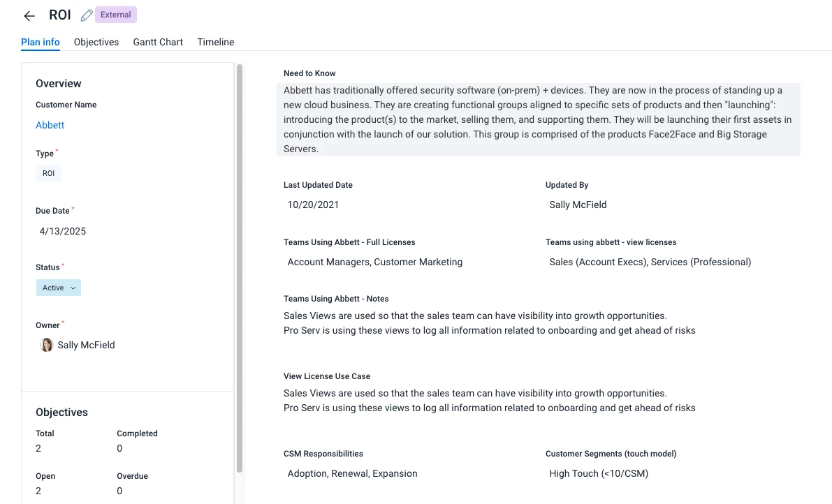Select the Last Updated Date value 10/20/2021
The image size is (832, 504).
click(313, 205)
